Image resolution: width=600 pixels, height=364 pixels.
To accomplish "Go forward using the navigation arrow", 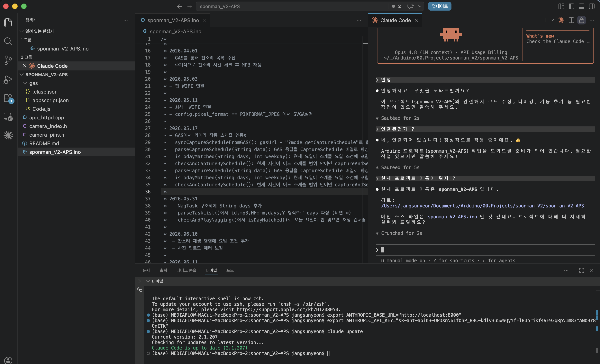I will pos(190,6).
